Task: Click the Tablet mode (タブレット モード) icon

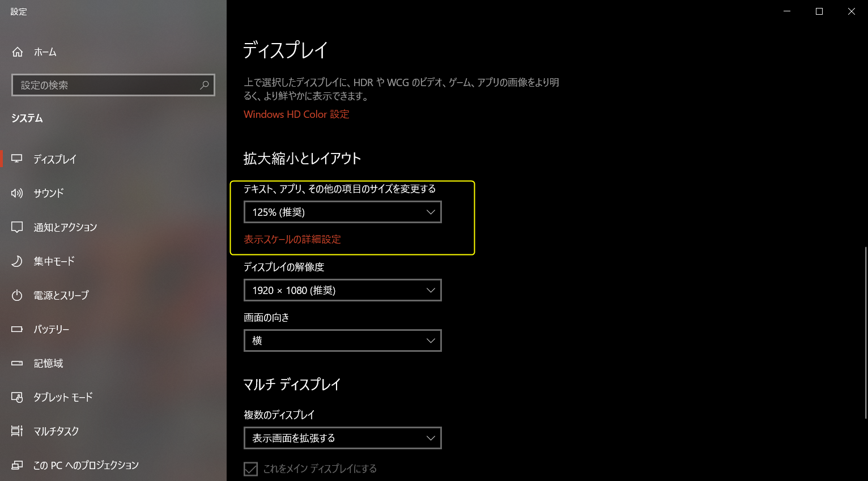Action: pos(17,397)
